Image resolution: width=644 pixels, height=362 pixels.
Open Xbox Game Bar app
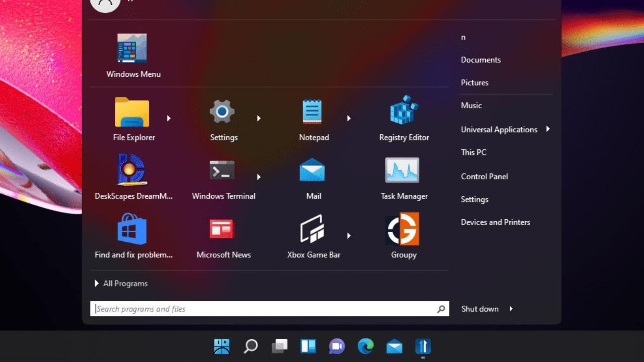click(312, 229)
